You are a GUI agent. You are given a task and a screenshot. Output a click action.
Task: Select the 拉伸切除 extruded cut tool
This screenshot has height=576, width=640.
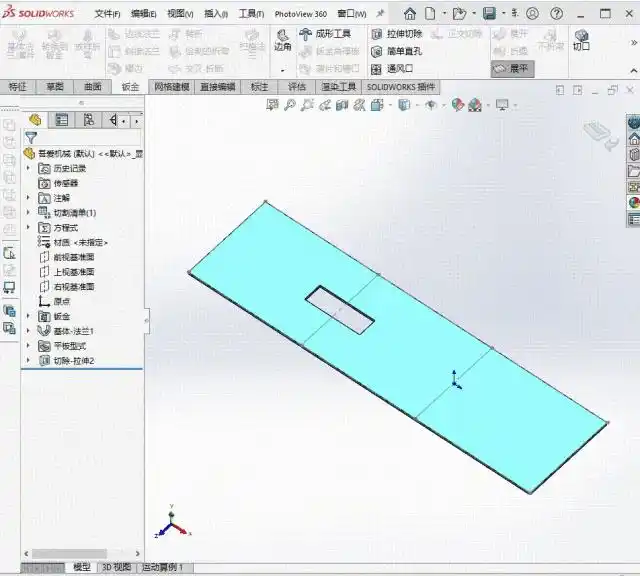396,34
